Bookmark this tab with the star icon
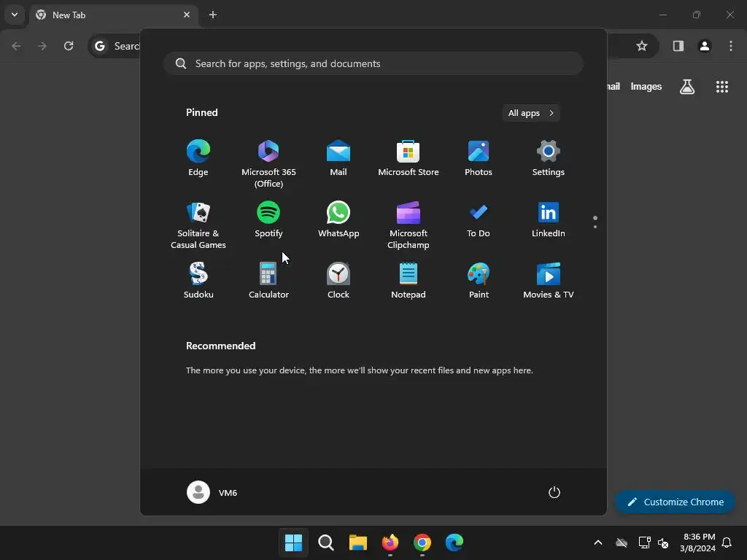The image size is (747, 560). pos(642,46)
